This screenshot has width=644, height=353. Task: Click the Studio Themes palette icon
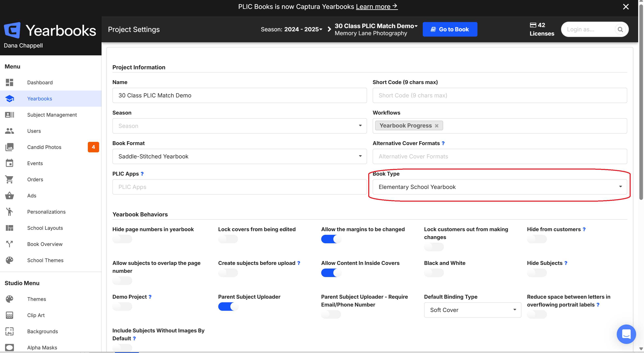[x=9, y=299]
